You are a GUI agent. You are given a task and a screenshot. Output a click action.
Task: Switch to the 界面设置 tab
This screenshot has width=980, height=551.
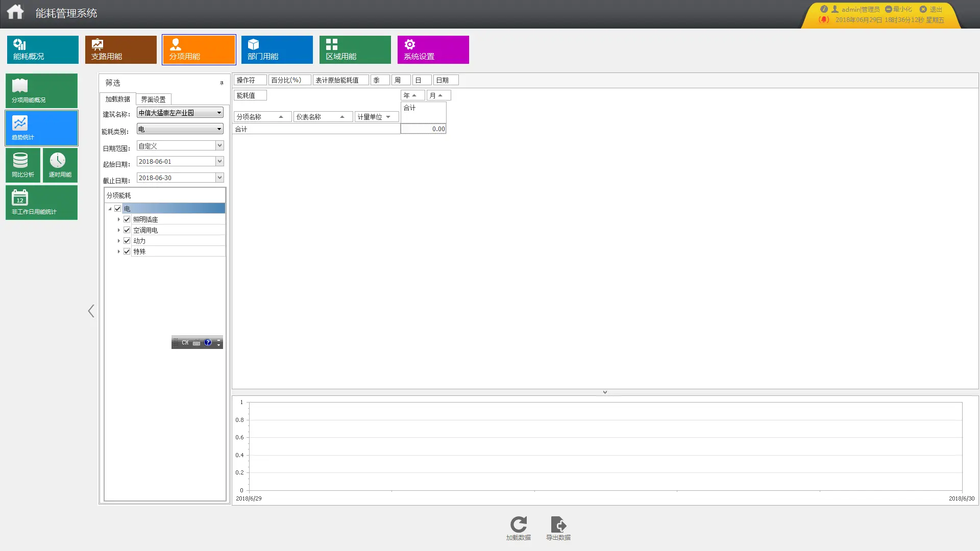pos(153,99)
